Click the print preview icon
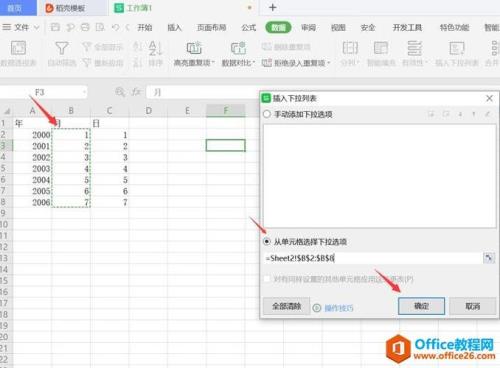500x368 pixels. point(100,27)
